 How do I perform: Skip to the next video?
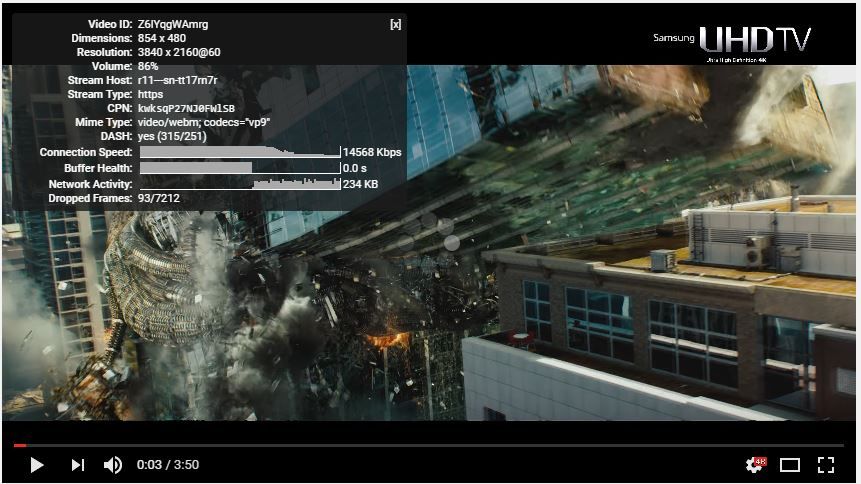[x=78, y=465]
